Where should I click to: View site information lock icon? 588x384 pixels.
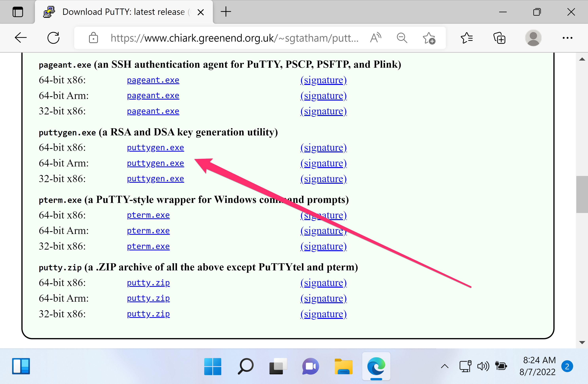point(93,38)
